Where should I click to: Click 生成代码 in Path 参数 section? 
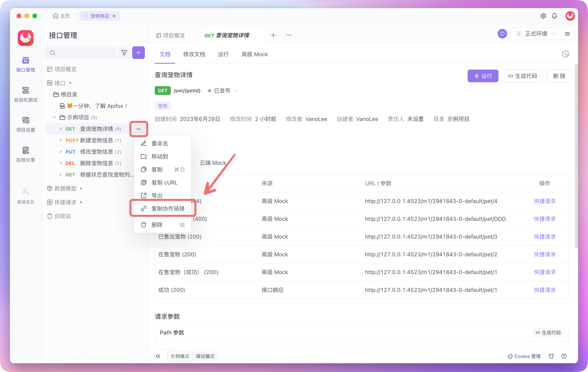point(548,333)
